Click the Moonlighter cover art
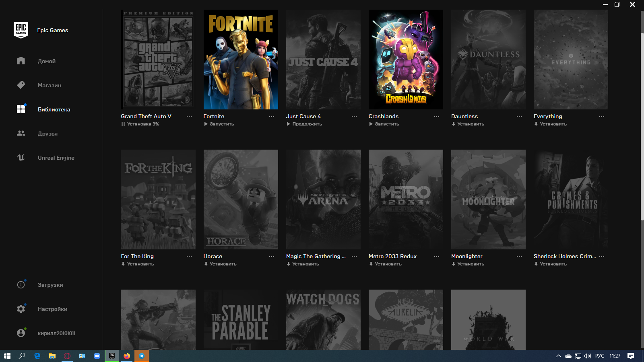Viewport: 644px width, 362px height. point(488,200)
